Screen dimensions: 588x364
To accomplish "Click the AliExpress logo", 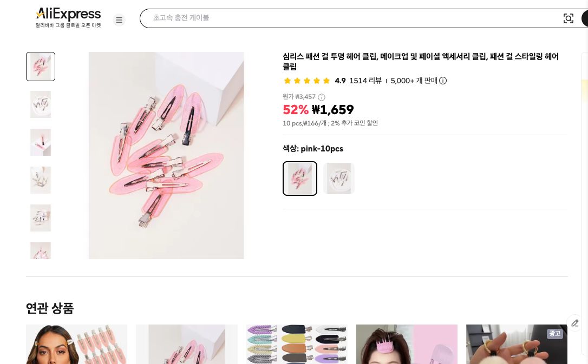I will [x=68, y=15].
